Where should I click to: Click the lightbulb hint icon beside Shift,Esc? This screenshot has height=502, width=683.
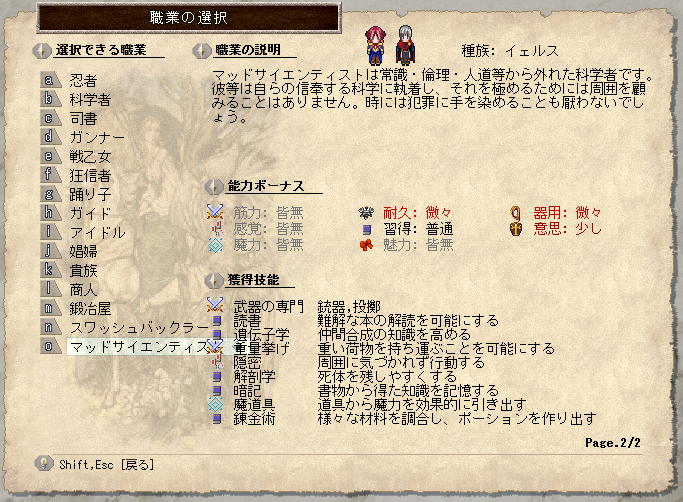[44, 463]
